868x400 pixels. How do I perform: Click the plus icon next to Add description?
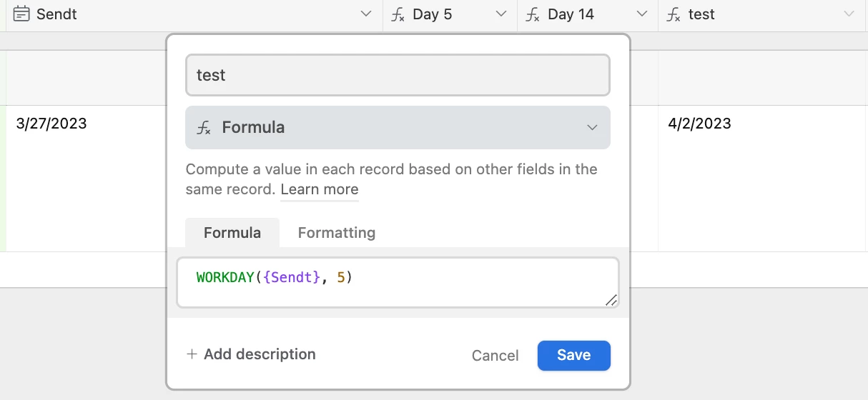point(192,354)
